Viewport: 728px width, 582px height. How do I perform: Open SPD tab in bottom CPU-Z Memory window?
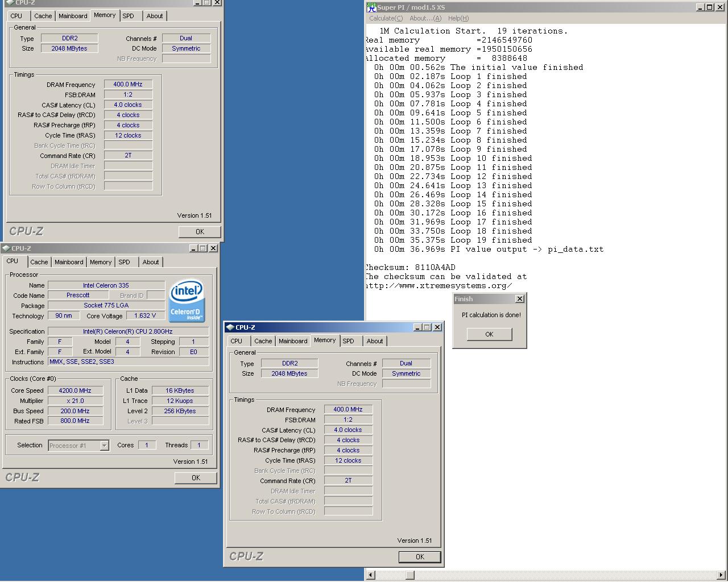pos(349,341)
